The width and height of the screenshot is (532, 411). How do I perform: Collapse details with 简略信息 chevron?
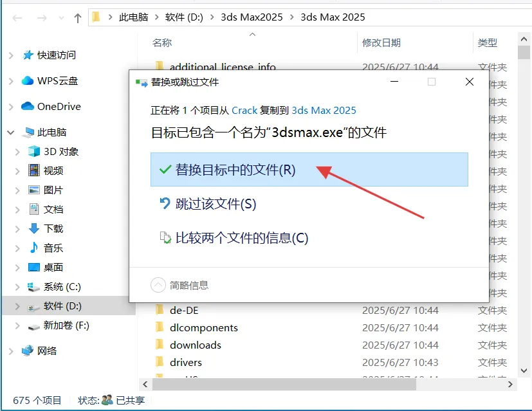(x=158, y=285)
